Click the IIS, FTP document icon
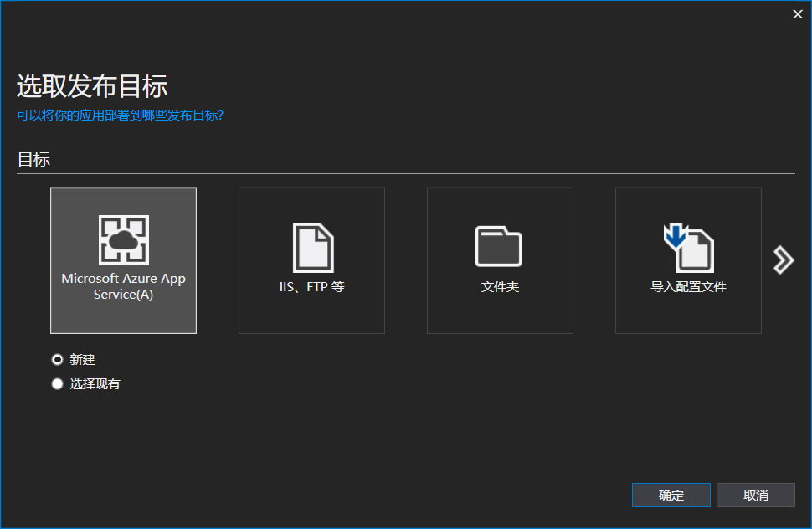The height and width of the screenshot is (529, 812). click(312, 247)
